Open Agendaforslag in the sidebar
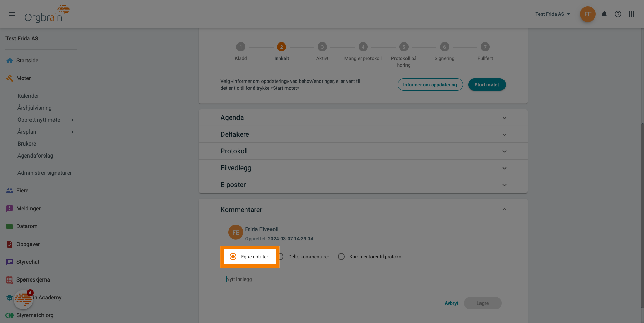The image size is (644, 323). 35,156
